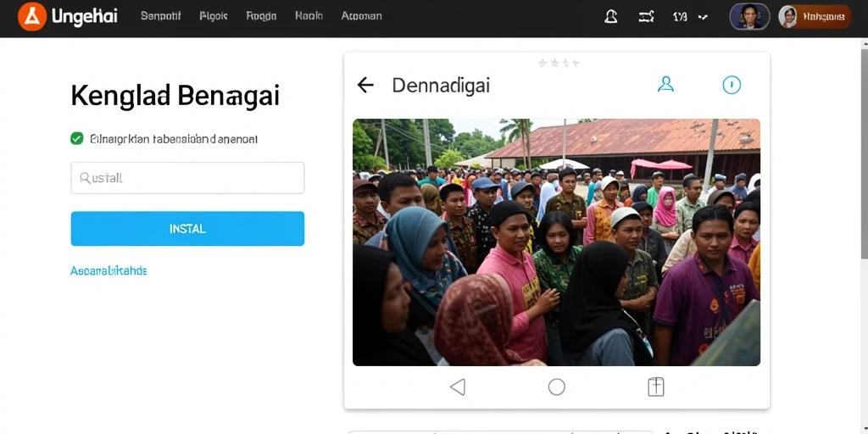The height and width of the screenshot is (434, 868).
Task: Go back with the arrow beside Dennadigai
Action: [365, 86]
